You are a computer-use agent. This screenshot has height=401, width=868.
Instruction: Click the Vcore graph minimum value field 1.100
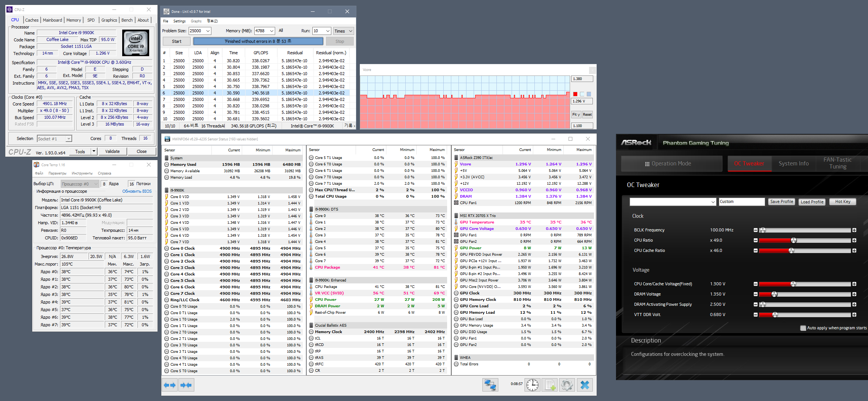tap(582, 126)
